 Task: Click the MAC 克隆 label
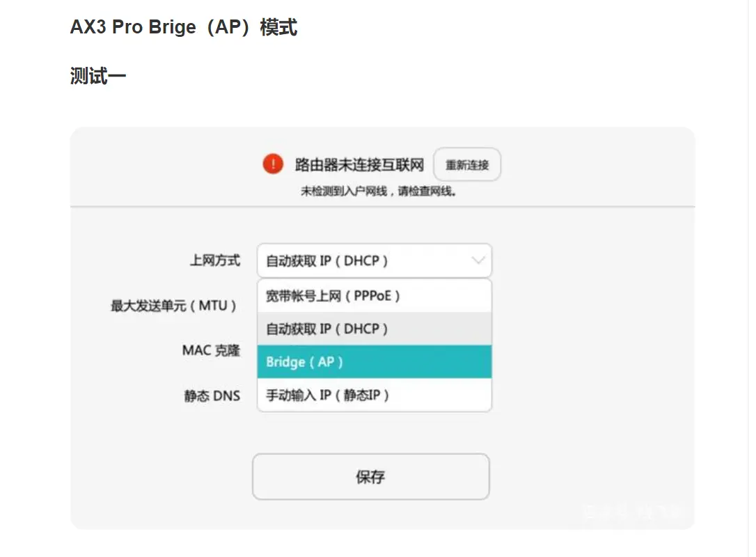point(211,351)
